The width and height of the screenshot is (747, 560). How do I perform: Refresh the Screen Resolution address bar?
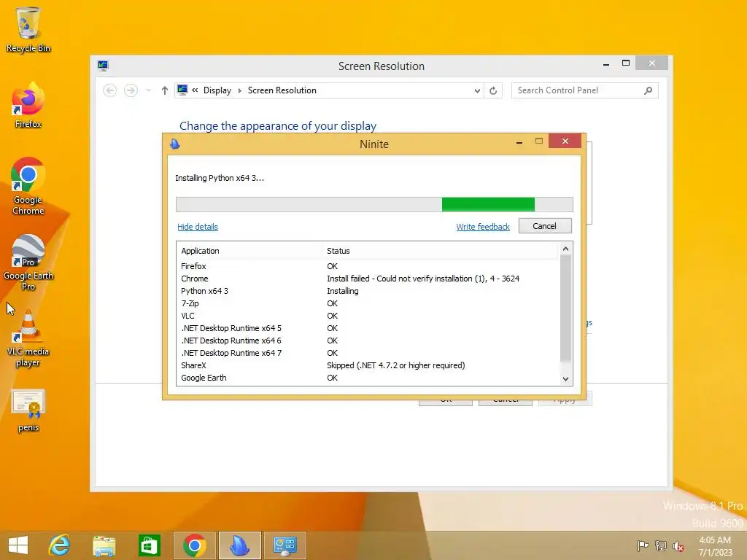pyautogui.click(x=493, y=90)
